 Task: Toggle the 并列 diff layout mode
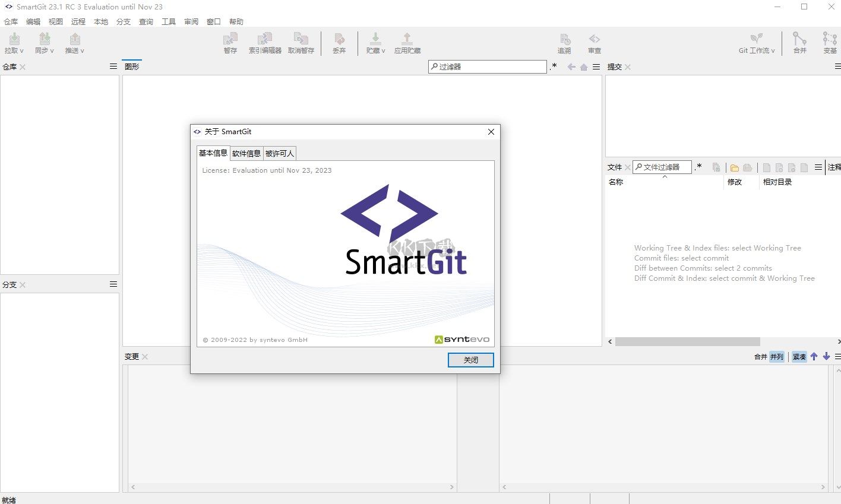click(x=777, y=356)
